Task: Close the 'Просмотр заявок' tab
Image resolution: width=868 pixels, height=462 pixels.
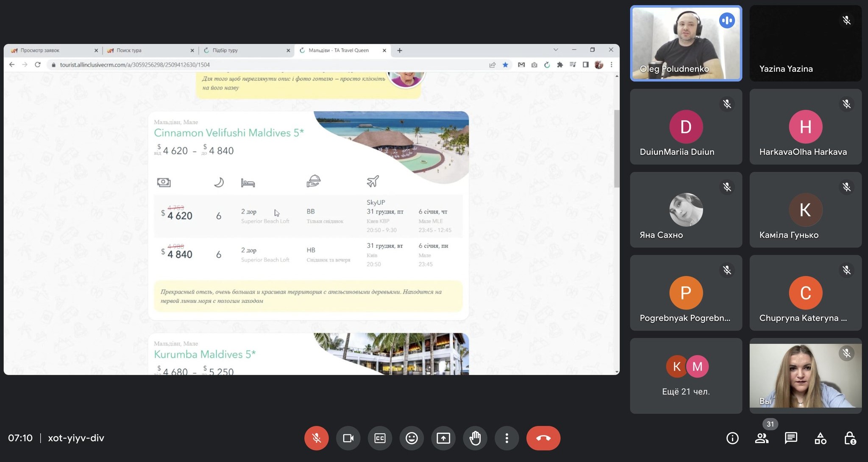Action: pyautogui.click(x=96, y=50)
